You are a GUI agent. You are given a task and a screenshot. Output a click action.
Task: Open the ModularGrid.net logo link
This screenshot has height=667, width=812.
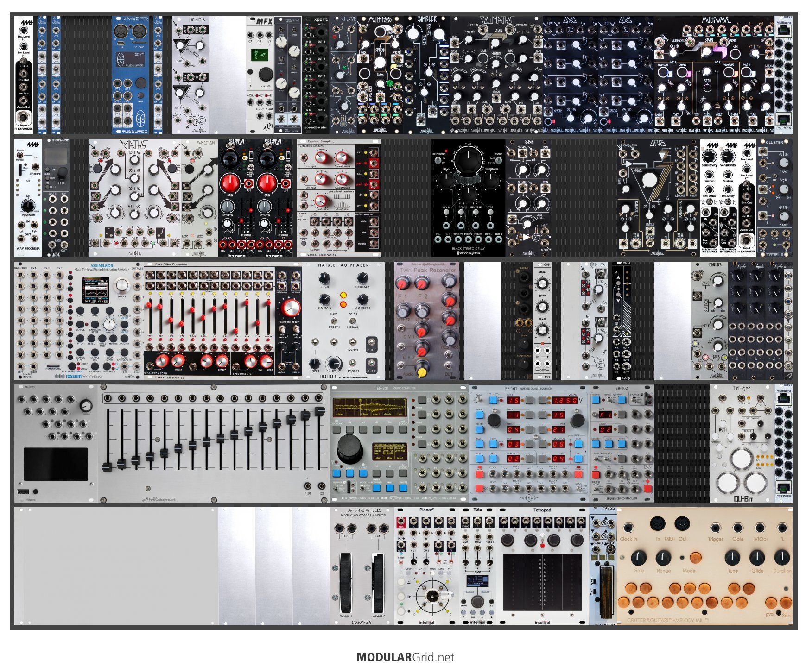point(406,657)
